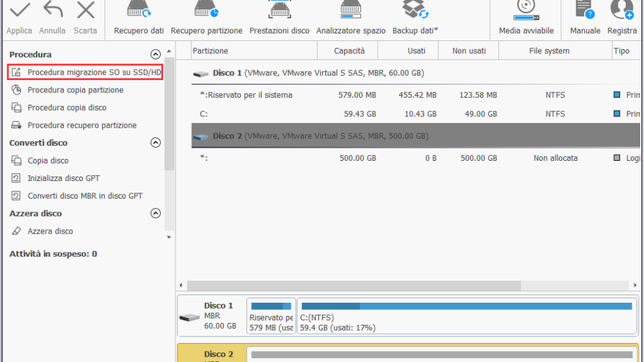Select Converti disco MBR in disco GPT
The width and height of the screenshot is (644, 362).
pos(85,196)
